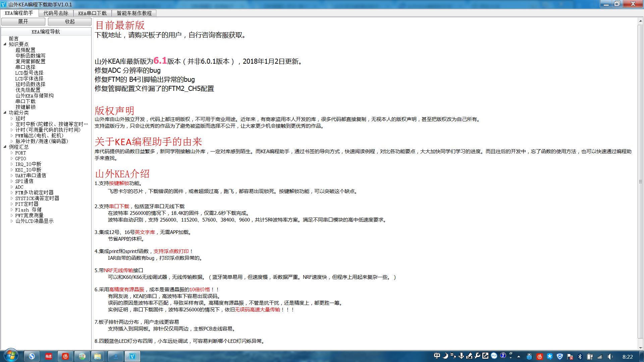Click the Bluetooth tray icon

tap(580, 357)
